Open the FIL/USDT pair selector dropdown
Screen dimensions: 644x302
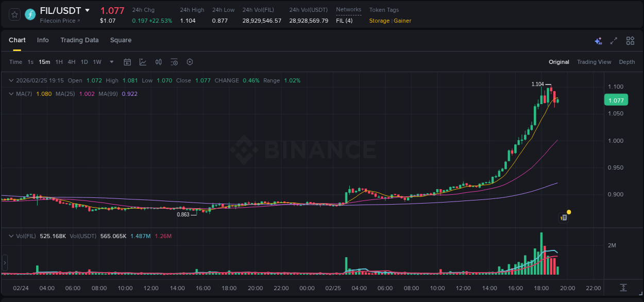coord(88,10)
